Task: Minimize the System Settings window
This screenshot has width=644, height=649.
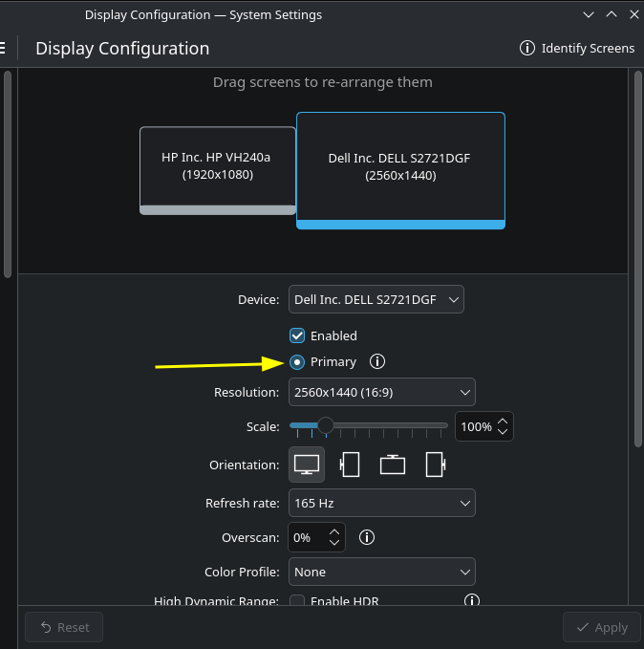Action: [x=589, y=15]
